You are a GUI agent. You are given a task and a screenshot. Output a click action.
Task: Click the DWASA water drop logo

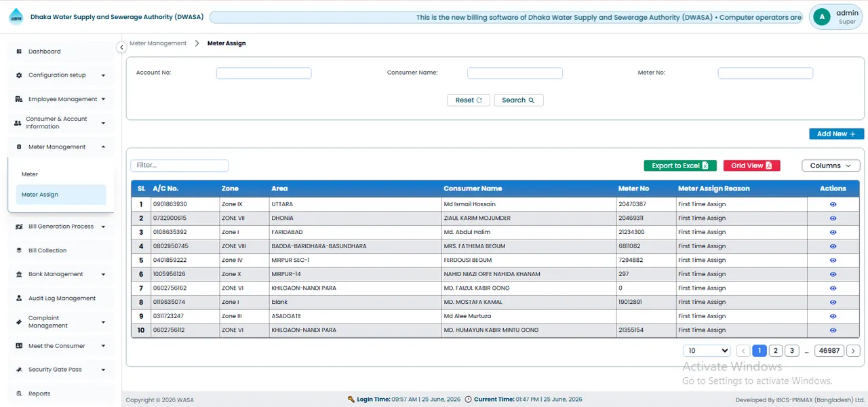(x=16, y=17)
